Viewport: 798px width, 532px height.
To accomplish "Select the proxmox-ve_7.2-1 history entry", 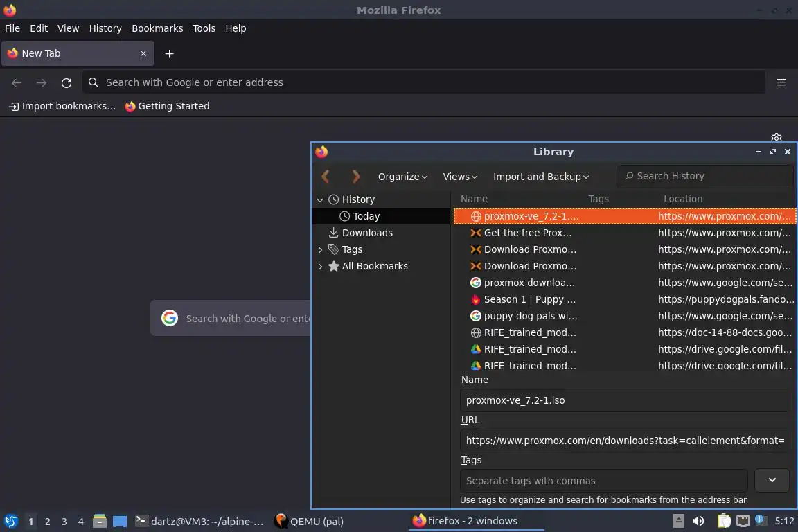I will [624, 216].
